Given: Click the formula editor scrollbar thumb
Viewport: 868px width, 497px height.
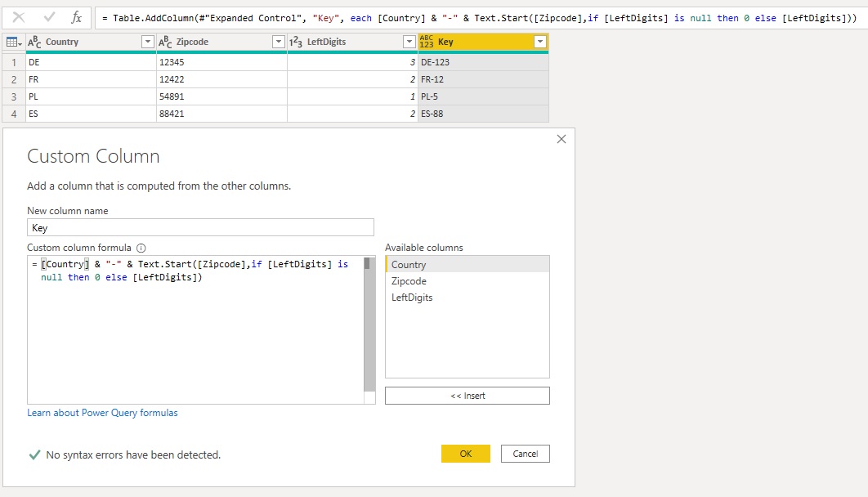Looking at the screenshot, I should pos(366,263).
